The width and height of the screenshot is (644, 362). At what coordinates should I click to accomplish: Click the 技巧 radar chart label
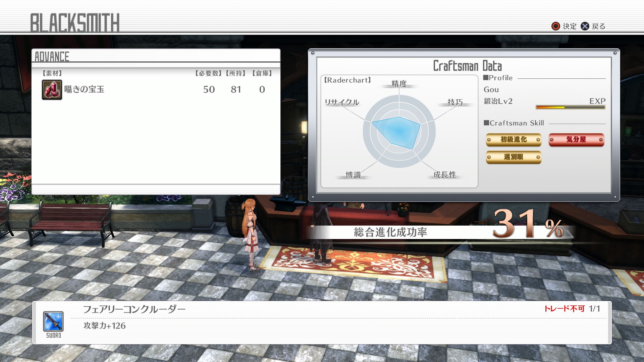[455, 102]
